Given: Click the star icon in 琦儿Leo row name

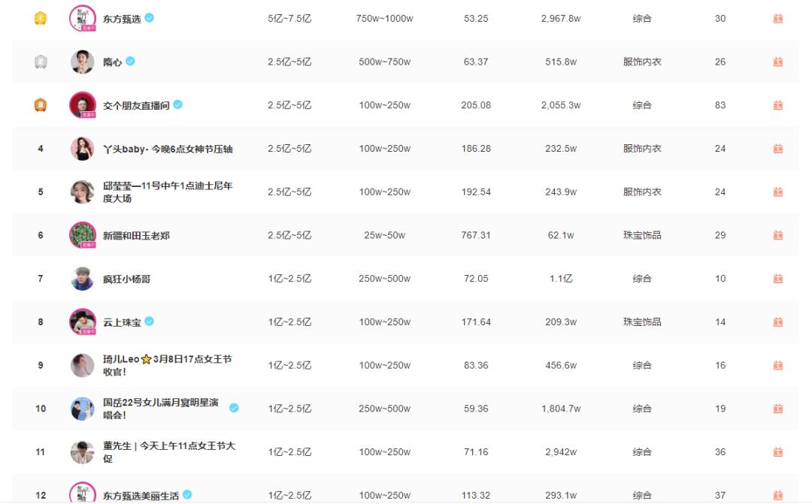Looking at the screenshot, I should tap(148, 360).
